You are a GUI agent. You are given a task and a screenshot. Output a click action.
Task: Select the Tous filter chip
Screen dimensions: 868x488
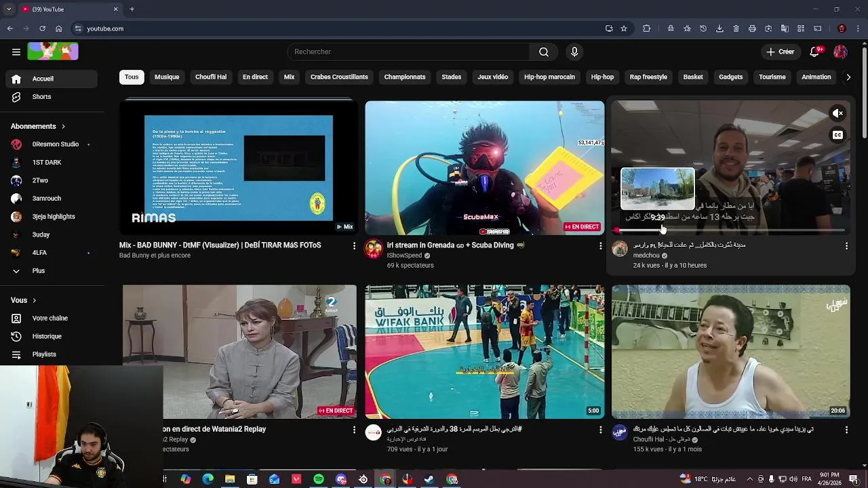[x=132, y=77]
